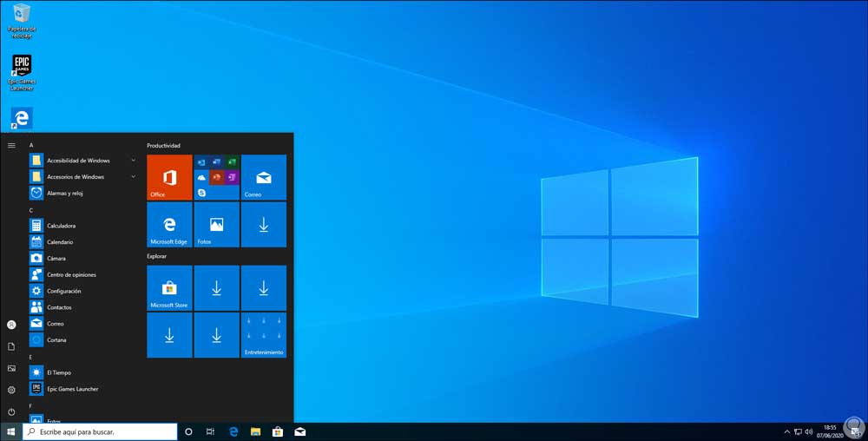Image resolution: width=868 pixels, height=441 pixels.
Task: Open Alarmas y reloj app
Action: click(x=83, y=193)
